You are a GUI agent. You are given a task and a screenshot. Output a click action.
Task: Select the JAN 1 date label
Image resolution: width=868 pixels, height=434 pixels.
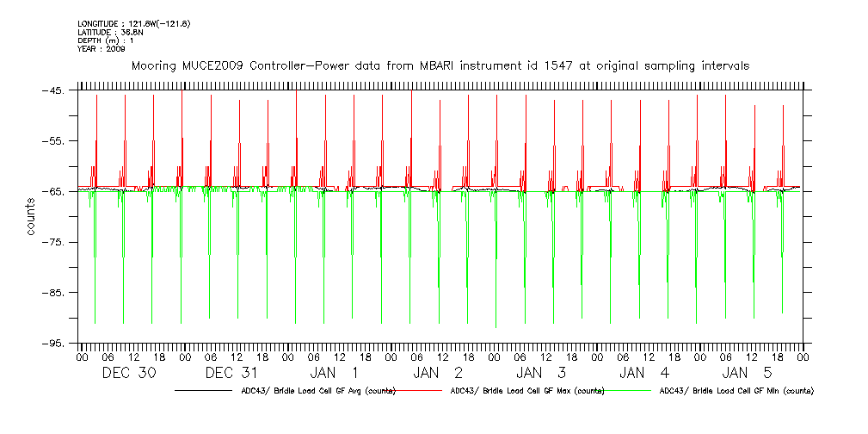(335, 373)
